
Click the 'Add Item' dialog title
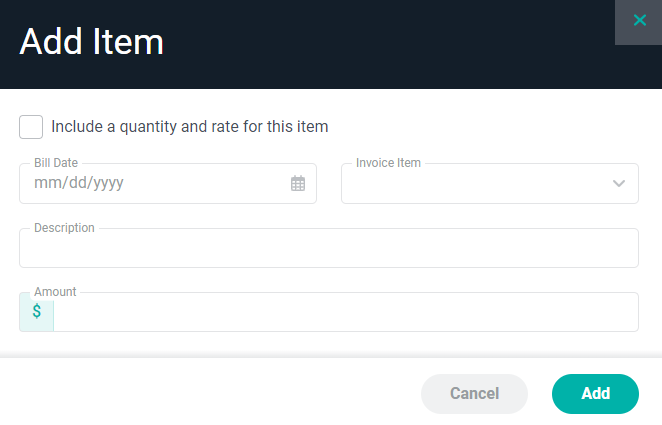click(92, 43)
